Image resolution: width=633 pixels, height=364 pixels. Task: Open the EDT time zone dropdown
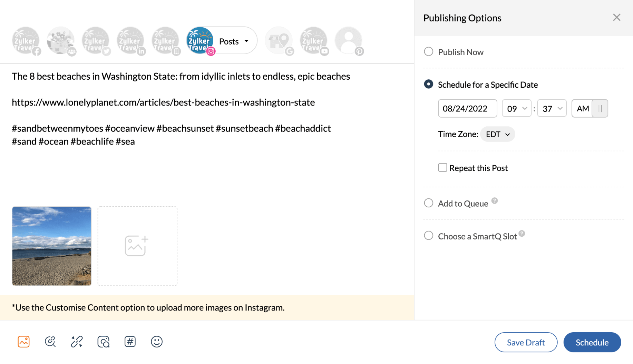497,134
